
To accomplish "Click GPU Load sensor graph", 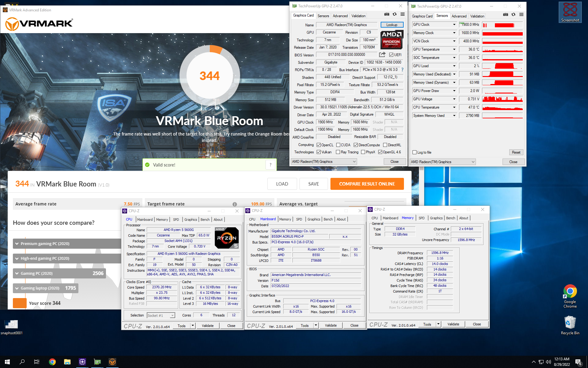I will coord(502,66).
